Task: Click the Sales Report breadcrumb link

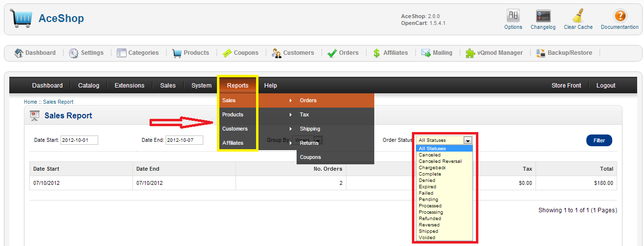Action: 58,102
